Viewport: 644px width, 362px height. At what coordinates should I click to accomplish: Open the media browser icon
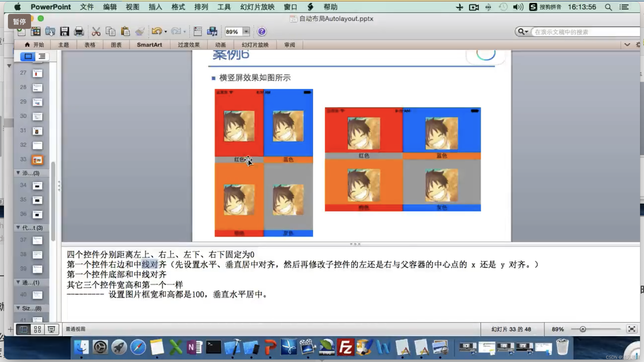pos(212,32)
